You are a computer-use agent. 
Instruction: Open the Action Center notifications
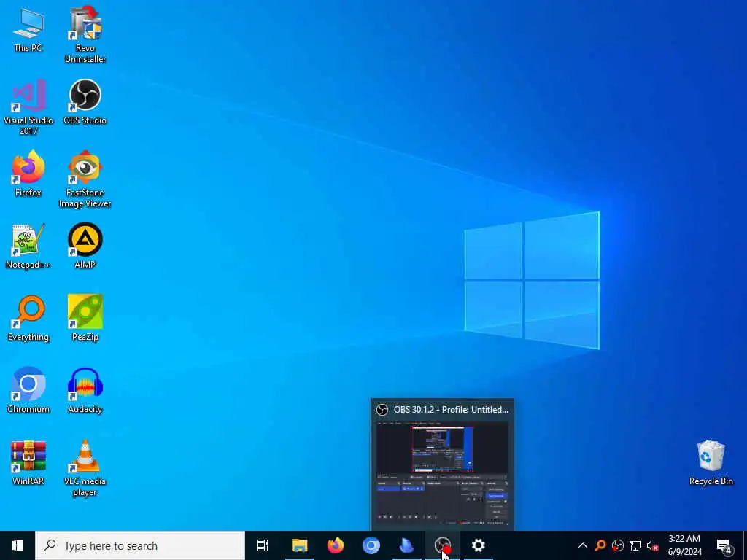(x=724, y=545)
